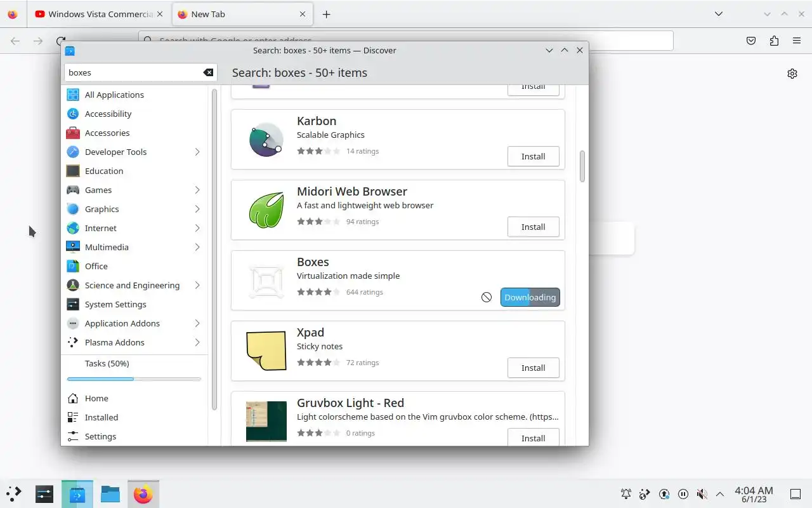Save to Pocket in Firefox toolbar
The image size is (812, 508).
click(x=751, y=41)
